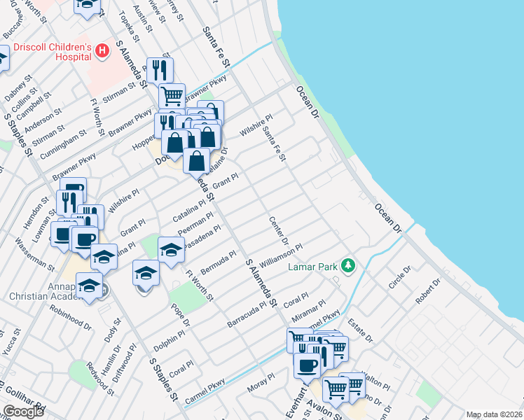
Task: Open the school marker at Annapolis Christian Academy
Action: point(89,286)
